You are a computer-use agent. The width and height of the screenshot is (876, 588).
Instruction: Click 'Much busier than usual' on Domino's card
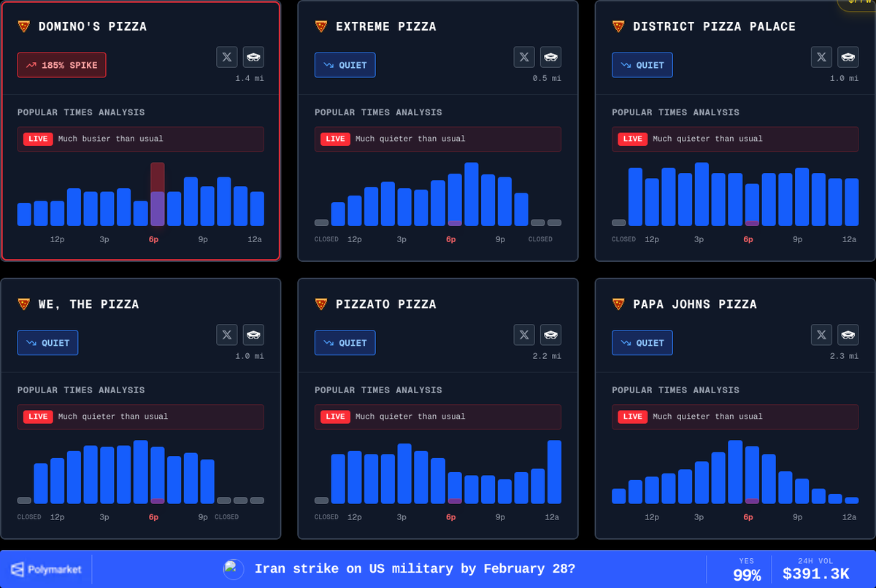pyautogui.click(x=111, y=139)
